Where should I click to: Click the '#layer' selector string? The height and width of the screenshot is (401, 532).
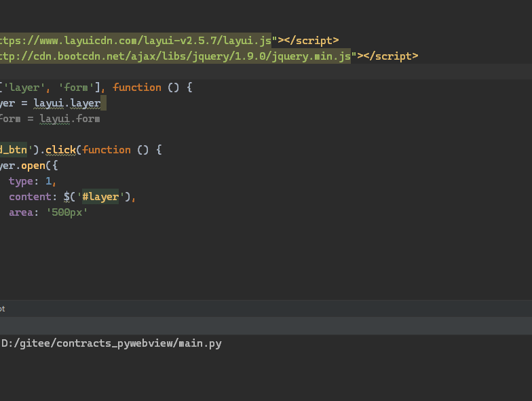[100, 197]
